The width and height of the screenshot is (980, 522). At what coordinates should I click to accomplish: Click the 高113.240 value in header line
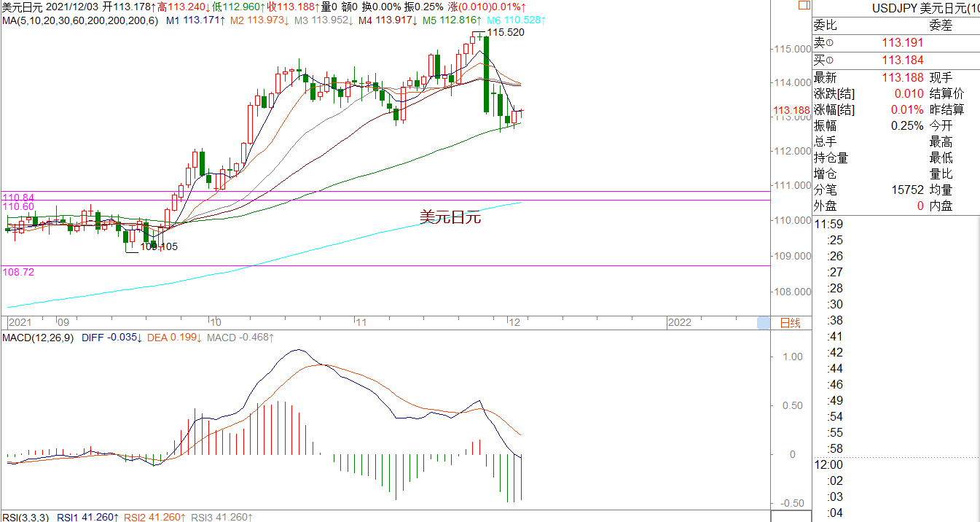[x=184, y=6]
